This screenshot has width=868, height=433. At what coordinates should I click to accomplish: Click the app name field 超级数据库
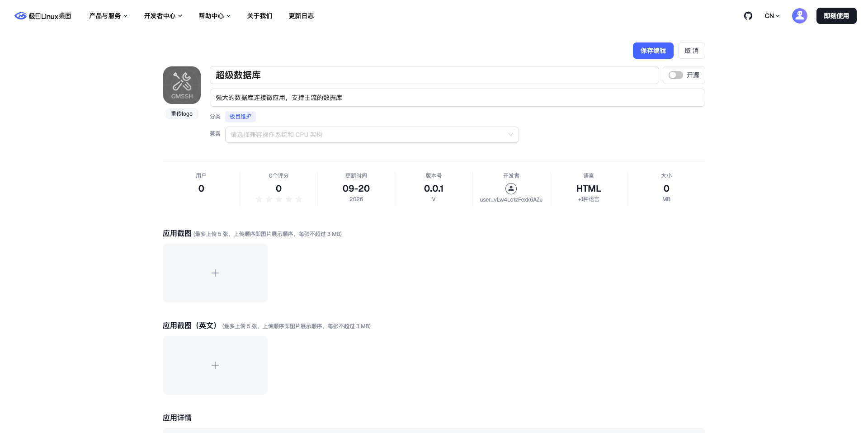(x=434, y=75)
